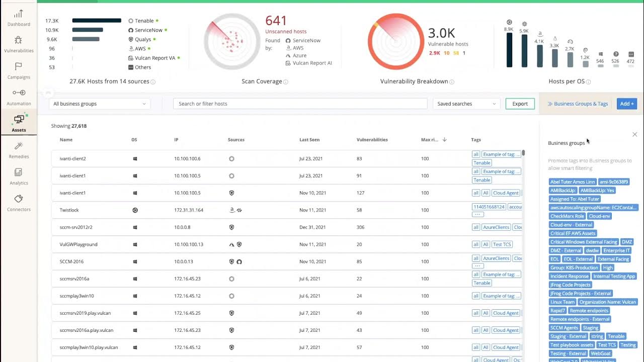Toggle Business Groups & Tags panel link
Image resolution: width=644 pixels, height=362 pixels.
578,104
